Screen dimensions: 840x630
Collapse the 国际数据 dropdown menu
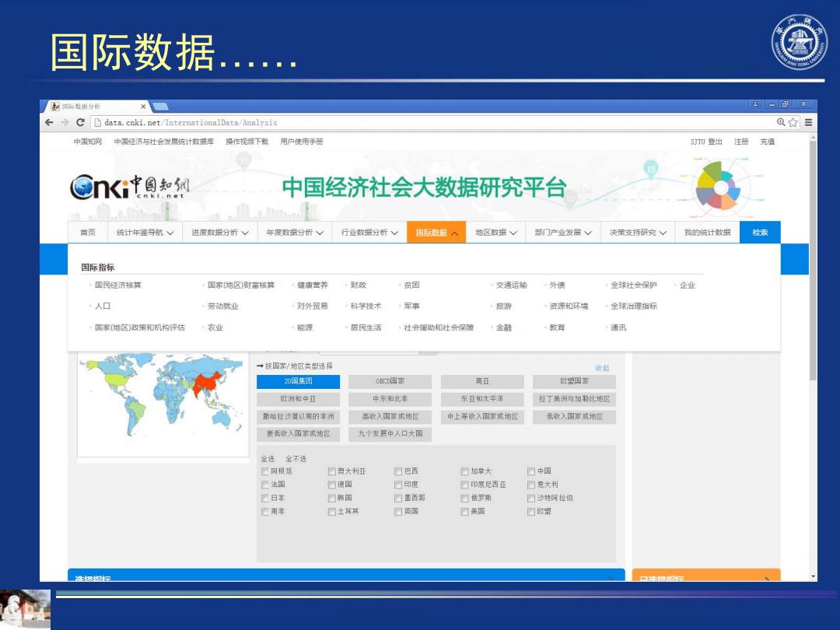click(436, 233)
